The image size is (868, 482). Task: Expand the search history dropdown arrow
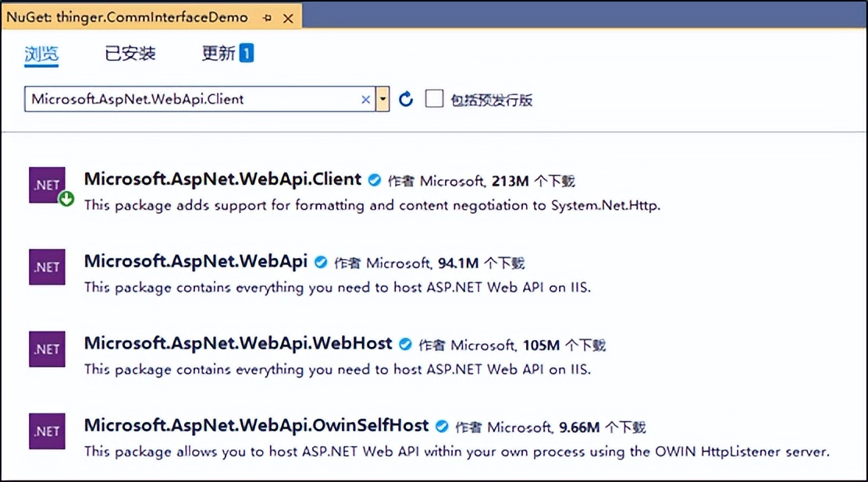[382, 99]
